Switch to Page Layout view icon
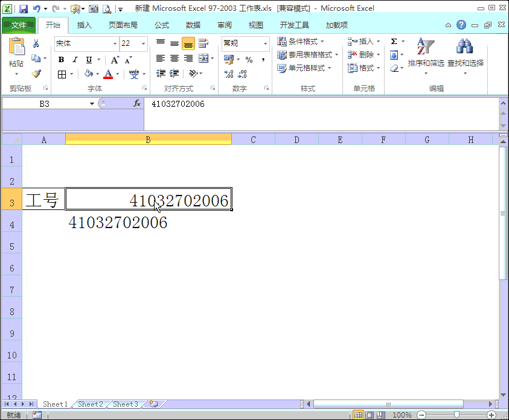Screen dimensions: 509x420 point(370,415)
